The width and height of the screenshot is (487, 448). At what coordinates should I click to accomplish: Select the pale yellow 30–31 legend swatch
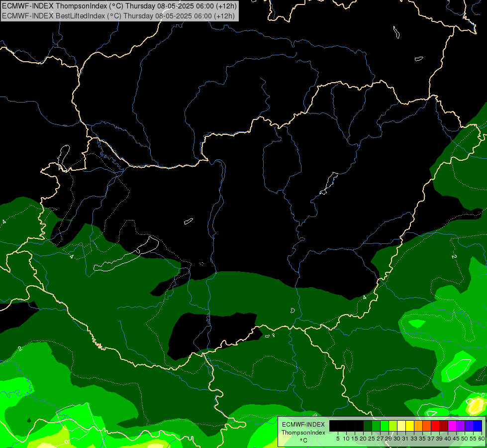pos(401,426)
